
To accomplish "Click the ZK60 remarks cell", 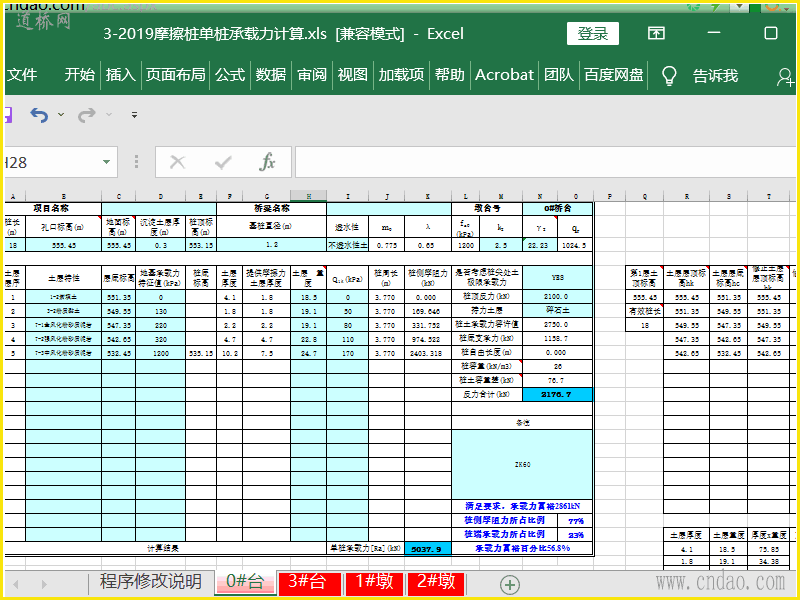I will pos(522,464).
